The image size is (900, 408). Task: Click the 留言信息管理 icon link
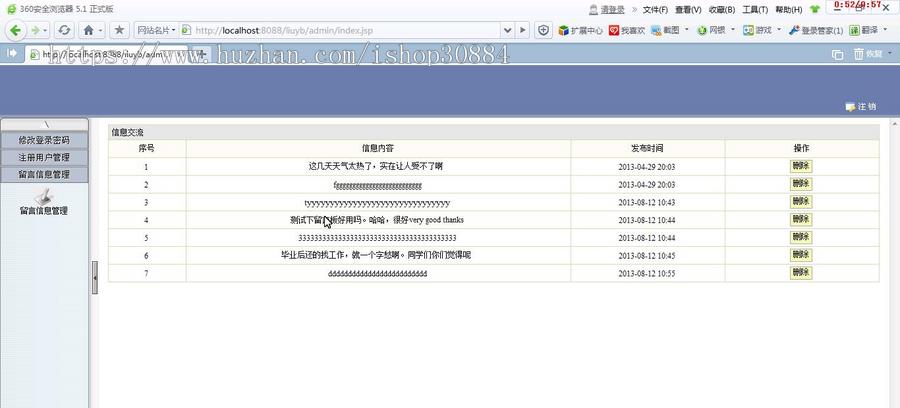pos(44,203)
